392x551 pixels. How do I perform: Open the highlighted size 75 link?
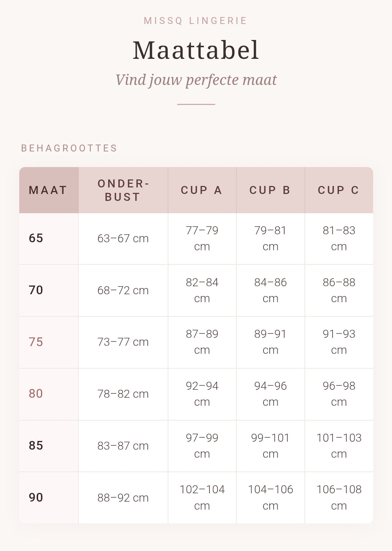(x=36, y=342)
